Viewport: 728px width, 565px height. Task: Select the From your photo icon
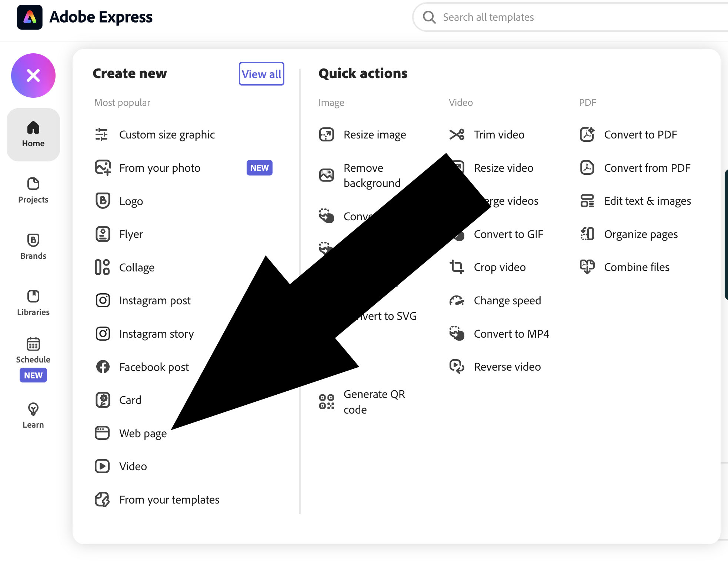103,168
